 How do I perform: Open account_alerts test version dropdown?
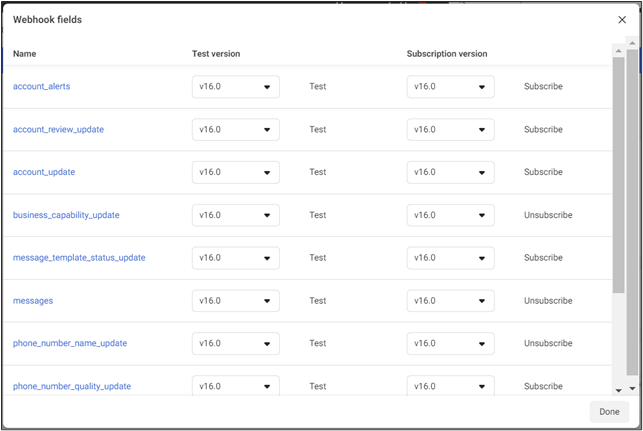coord(235,87)
